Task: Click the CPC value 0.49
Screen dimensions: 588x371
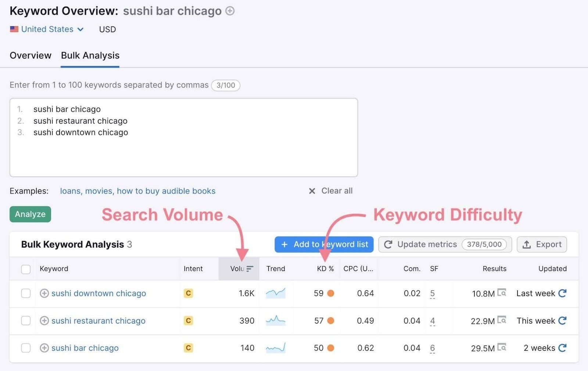Action: [x=365, y=321]
